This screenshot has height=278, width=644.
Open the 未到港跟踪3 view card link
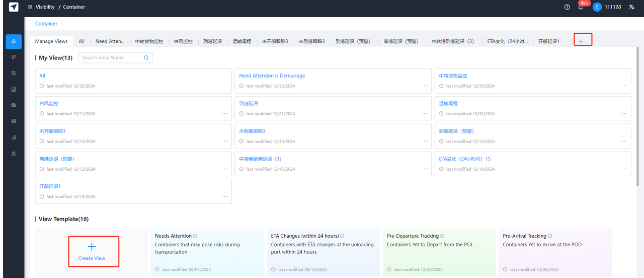click(252, 131)
